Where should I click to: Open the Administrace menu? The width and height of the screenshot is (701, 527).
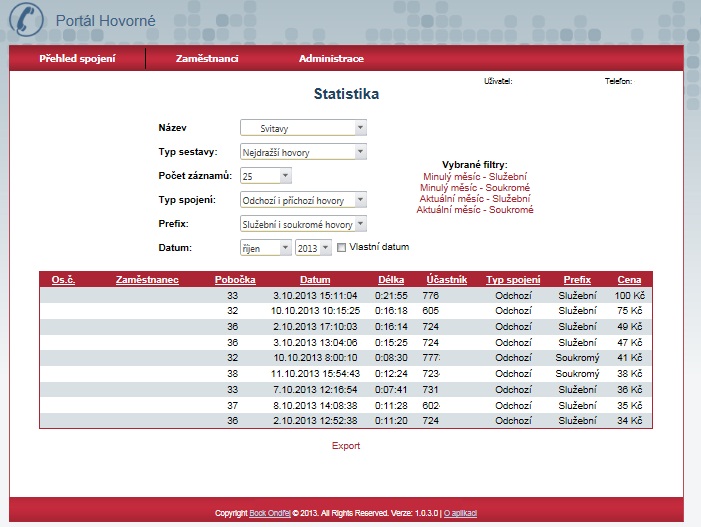[x=331, y=59]
